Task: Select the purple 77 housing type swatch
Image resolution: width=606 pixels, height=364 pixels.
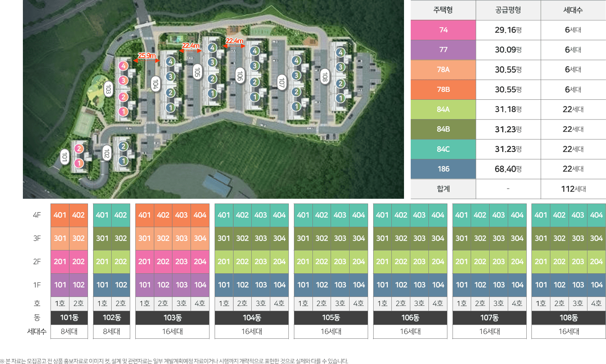Action: coord(443,50)
